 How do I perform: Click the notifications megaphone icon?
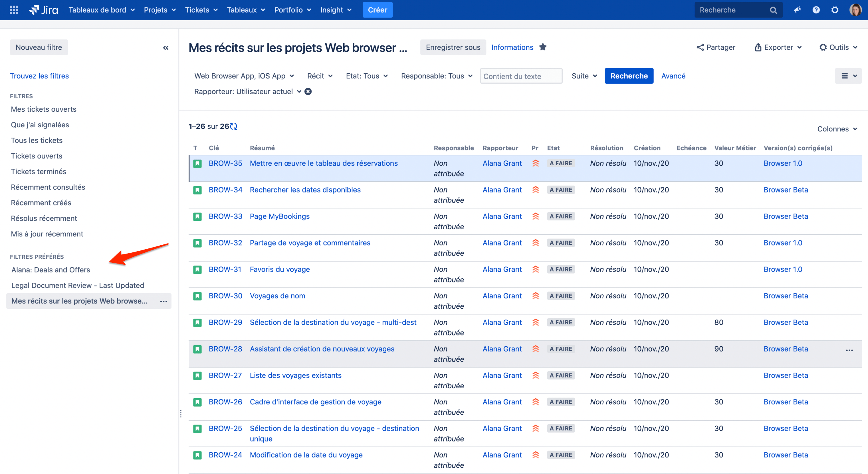[x=797, y=10]
